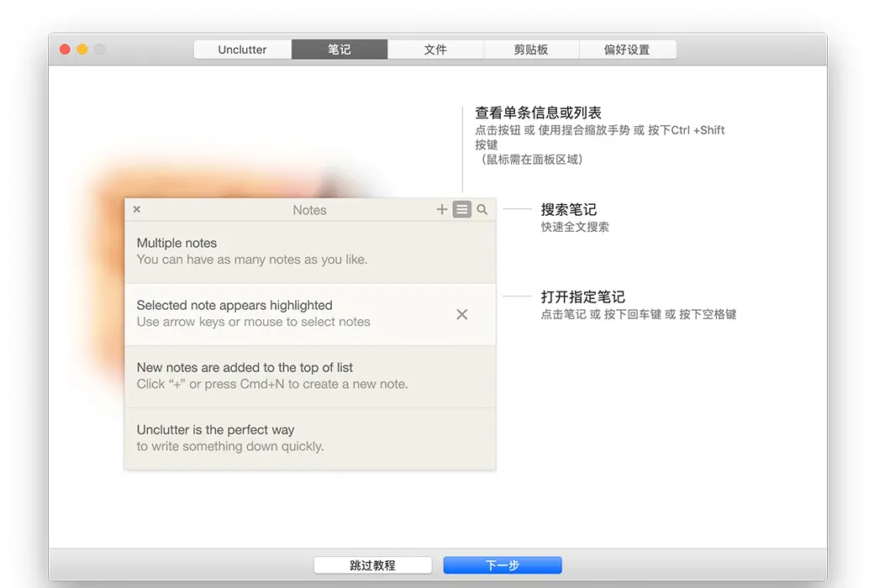The width and height of the screenshot is (874, 588).
Task: Switch to the Unclutter tab
Action: (243, 50)
